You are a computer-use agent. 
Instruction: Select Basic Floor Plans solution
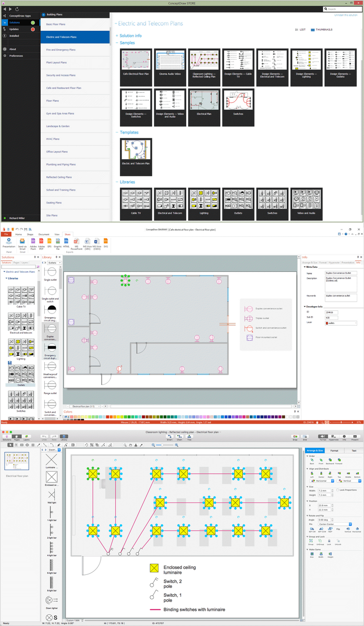click(x=75, y=24)
